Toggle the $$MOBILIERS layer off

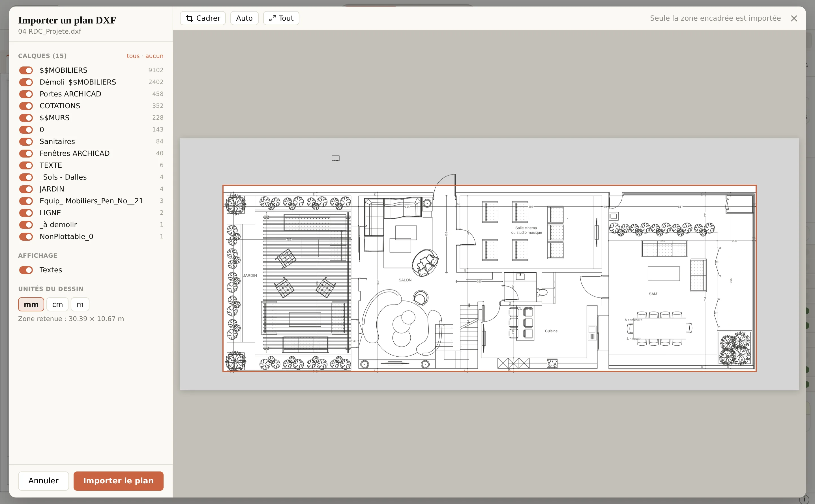click(26, 70)
